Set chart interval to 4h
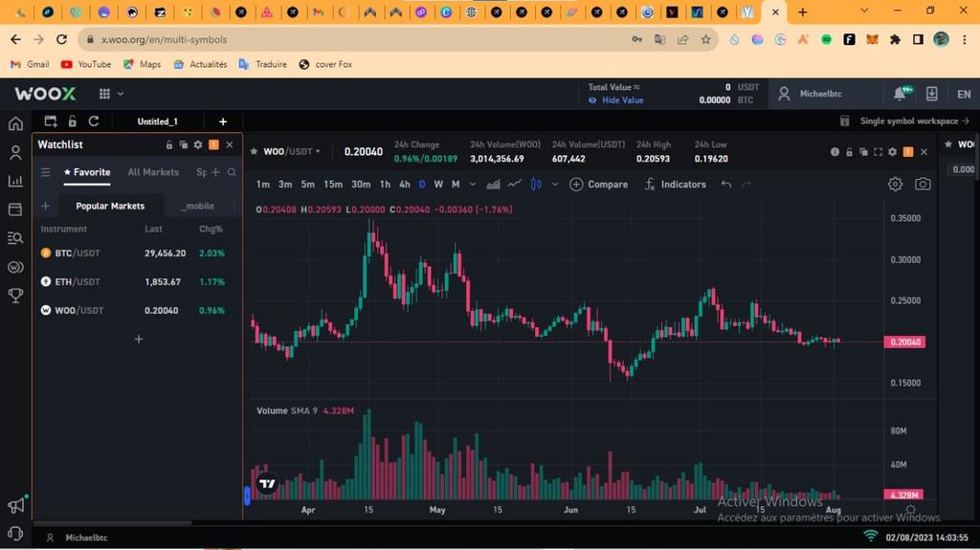 pyautogui.click(x=405, y=184)
